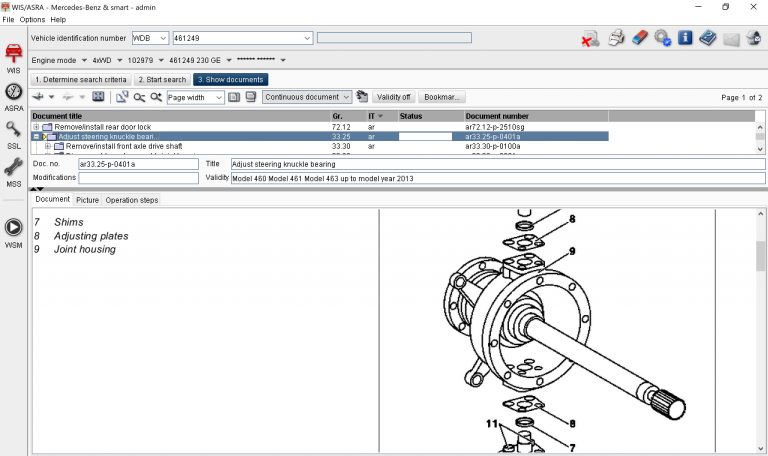Expand the Remove/install rear door lock row
Screen dimensions: 768x456
36,127
